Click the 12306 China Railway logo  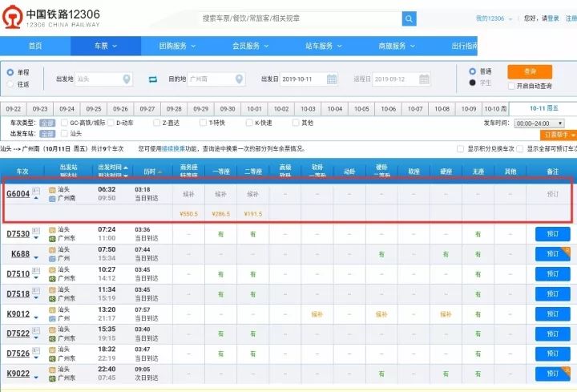[x=50, y=17]
